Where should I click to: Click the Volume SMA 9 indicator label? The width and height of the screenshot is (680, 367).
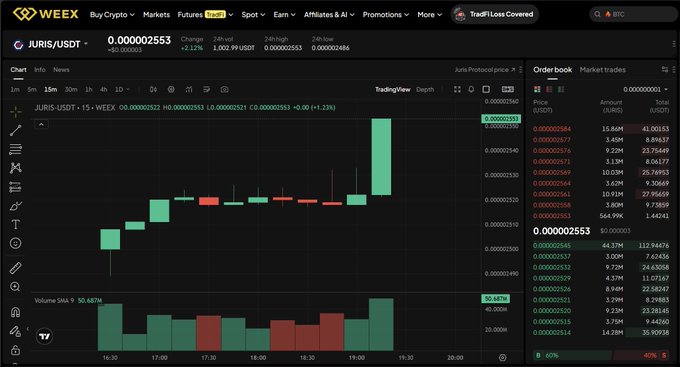(54, 300)
